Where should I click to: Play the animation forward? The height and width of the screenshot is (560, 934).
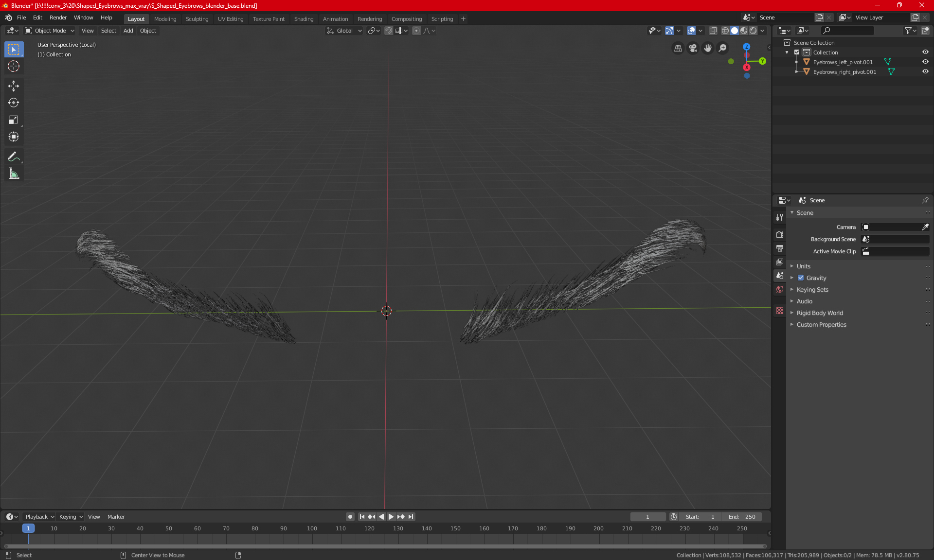point(391,517)
